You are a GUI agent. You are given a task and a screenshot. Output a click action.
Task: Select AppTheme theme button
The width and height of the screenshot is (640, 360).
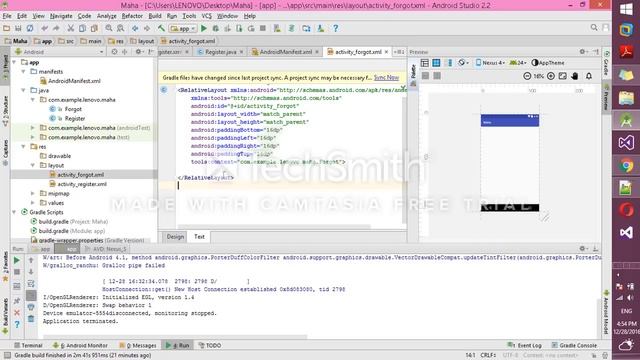point(548,63)
